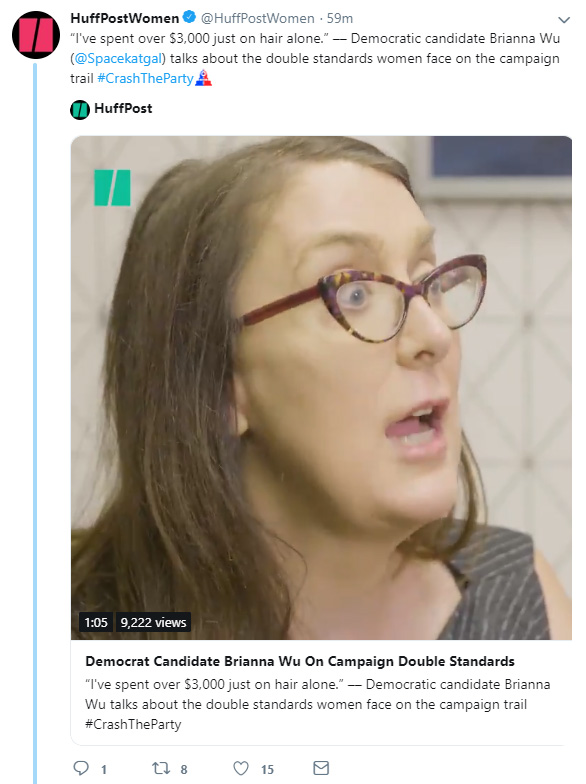586x784 pixels.
Task: Expand the tweet options chevron
Action: click(564, 20)
